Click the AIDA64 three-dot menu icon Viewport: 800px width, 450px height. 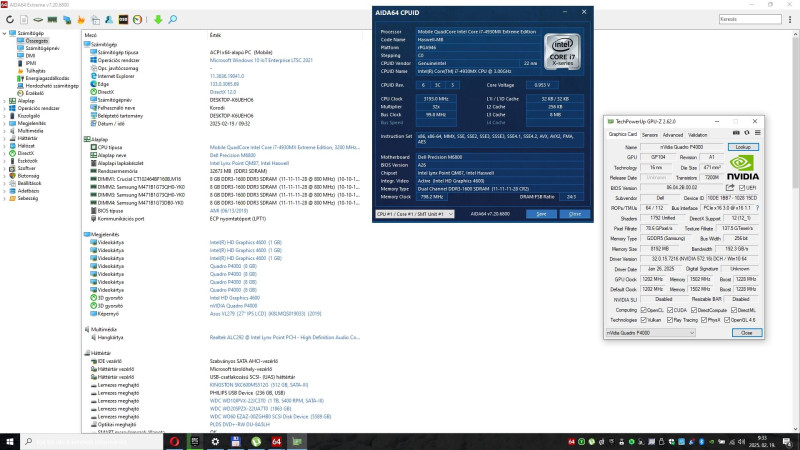tap(790, 19)
